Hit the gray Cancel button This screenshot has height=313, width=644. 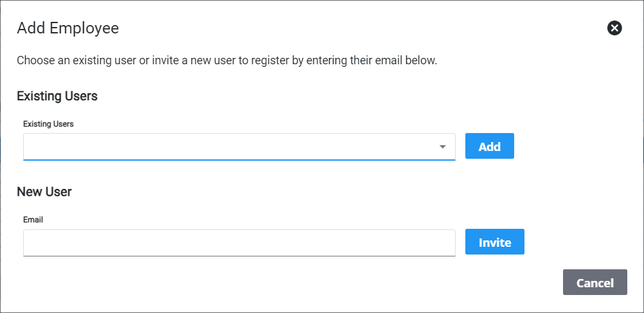point(595,282)
